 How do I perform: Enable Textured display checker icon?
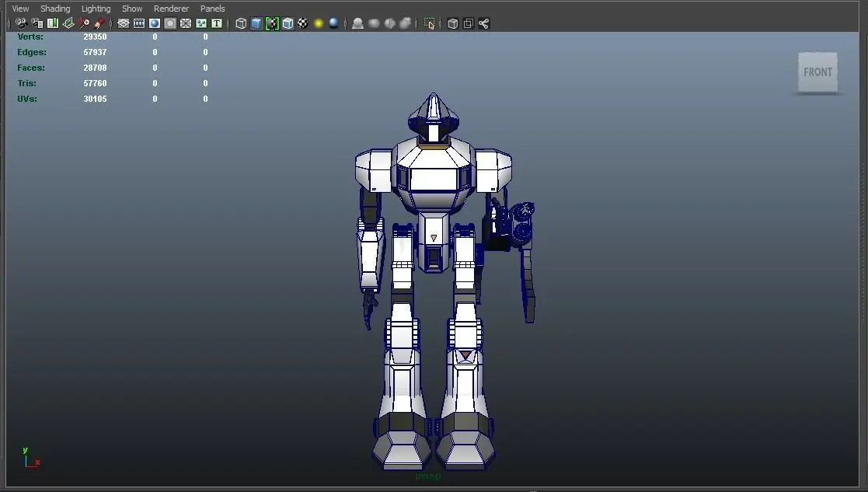(x=303, y=23)
